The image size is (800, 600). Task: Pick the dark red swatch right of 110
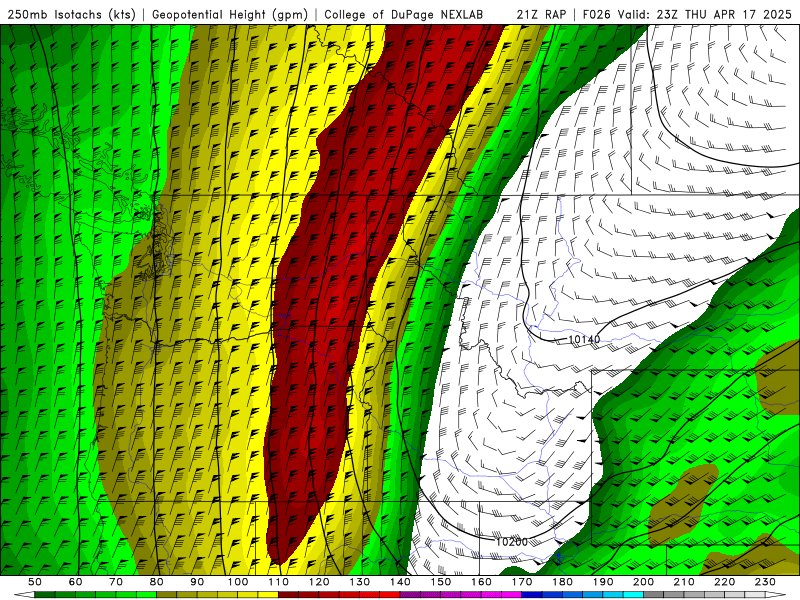coord(289,595)
